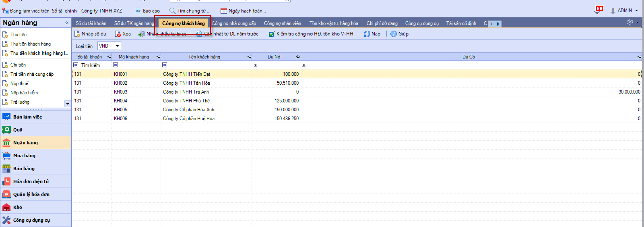Viewport: 644px width, 227px height.
Task: Click the Nạp reload button
Action: [x=372, y=34]
